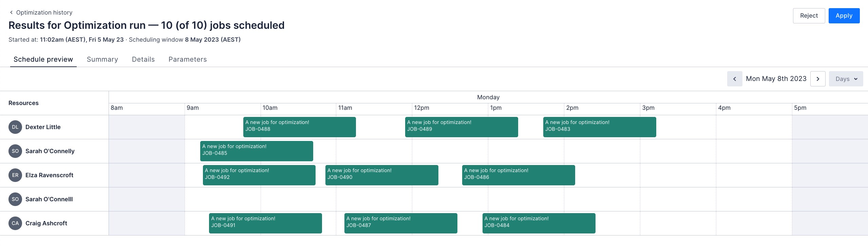Click the 8am time header
868x246 pixels.
(117, 108)
